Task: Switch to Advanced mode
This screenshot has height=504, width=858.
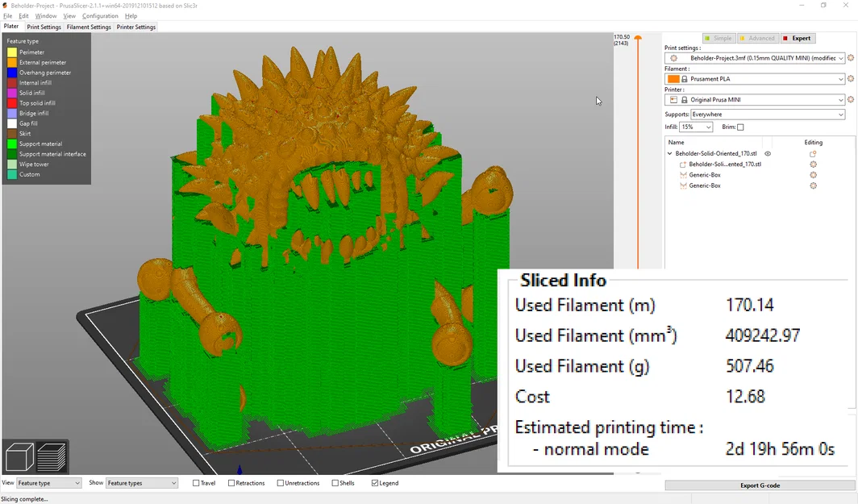Action: pyautogui.click(x=757, y=39)
